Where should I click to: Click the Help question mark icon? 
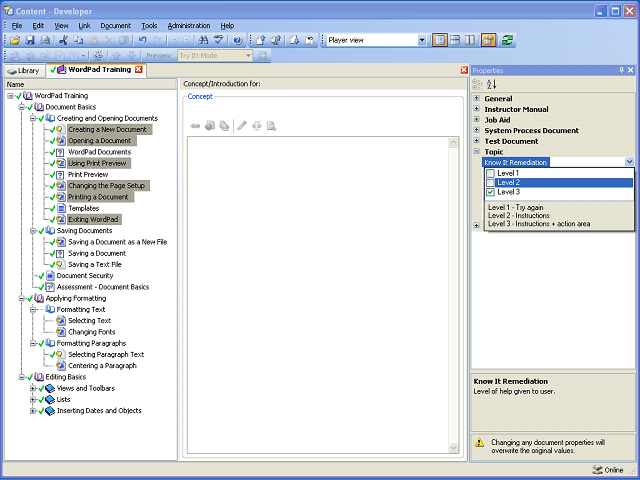pos(238,40)
